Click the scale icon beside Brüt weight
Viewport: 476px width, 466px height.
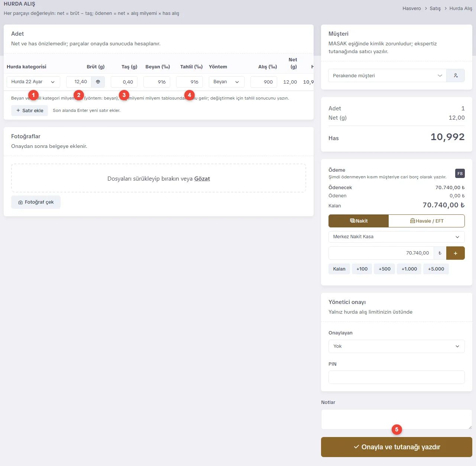pyautogui.click(x=98, y=82)
